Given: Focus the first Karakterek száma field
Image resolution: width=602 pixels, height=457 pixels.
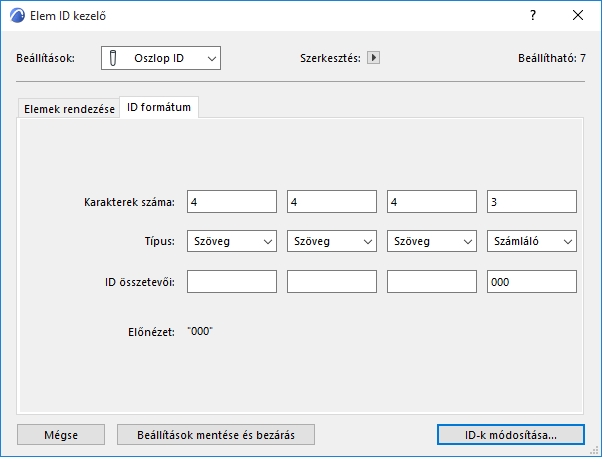Looking at the screenshot, I should [231, 202].
